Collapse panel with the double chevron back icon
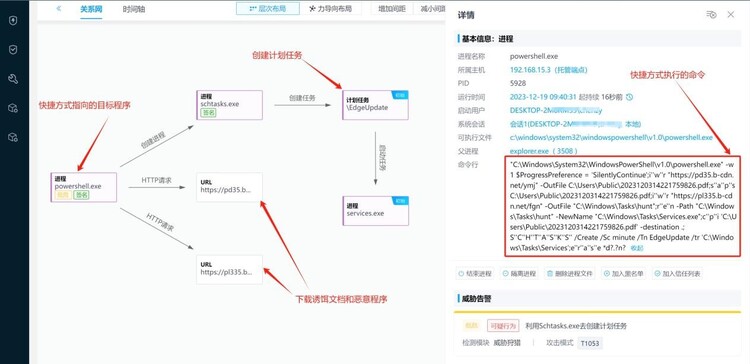The image size is (750, 364). (58, 9)
